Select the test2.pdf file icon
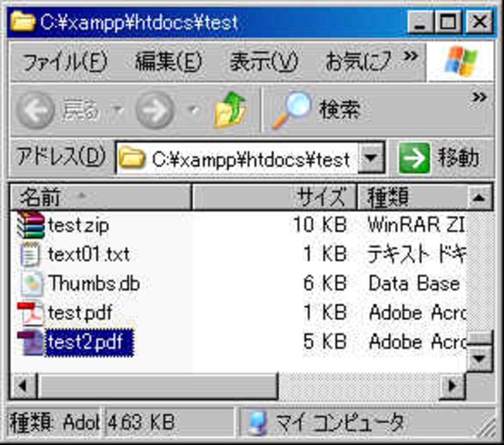This screenshot has width=504, height=445. (x=30, y=342)
